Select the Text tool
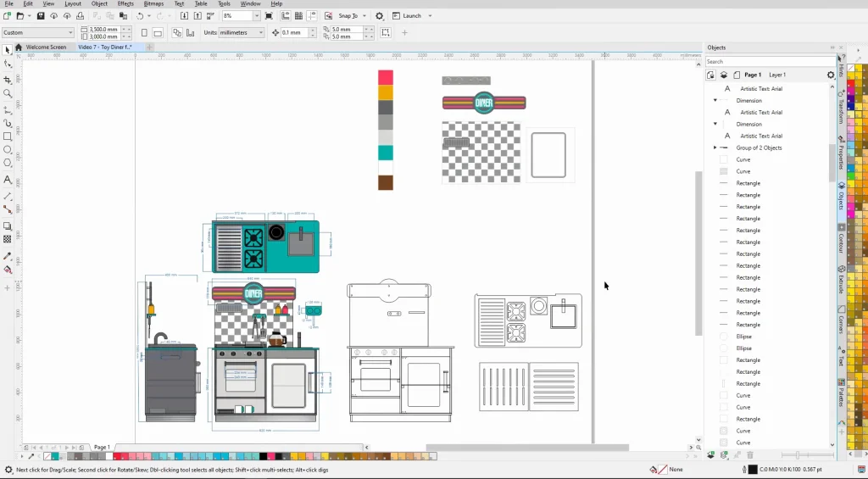Image resolution: width=868 pixels, height=479 pixels. point(8,180)
